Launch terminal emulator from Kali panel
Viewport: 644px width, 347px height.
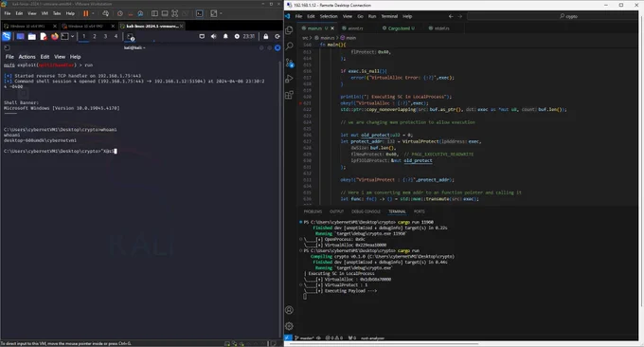coord(65,37)
